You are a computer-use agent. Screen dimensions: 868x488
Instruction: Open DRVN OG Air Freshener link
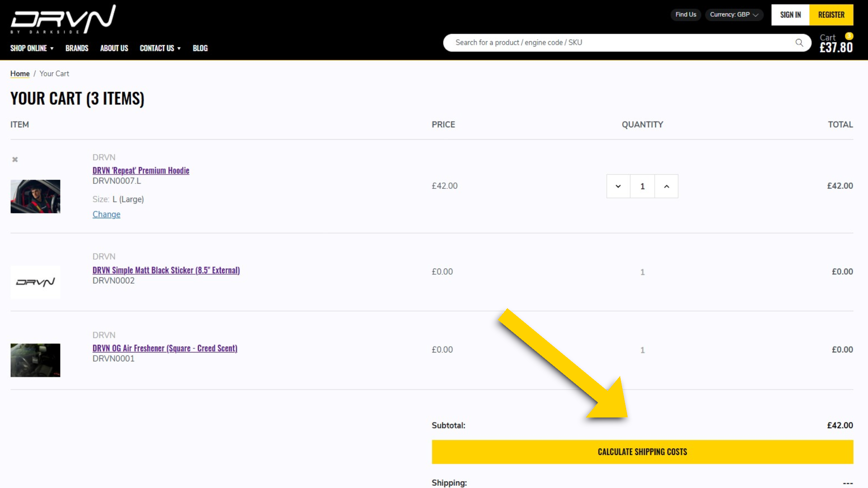165,348
